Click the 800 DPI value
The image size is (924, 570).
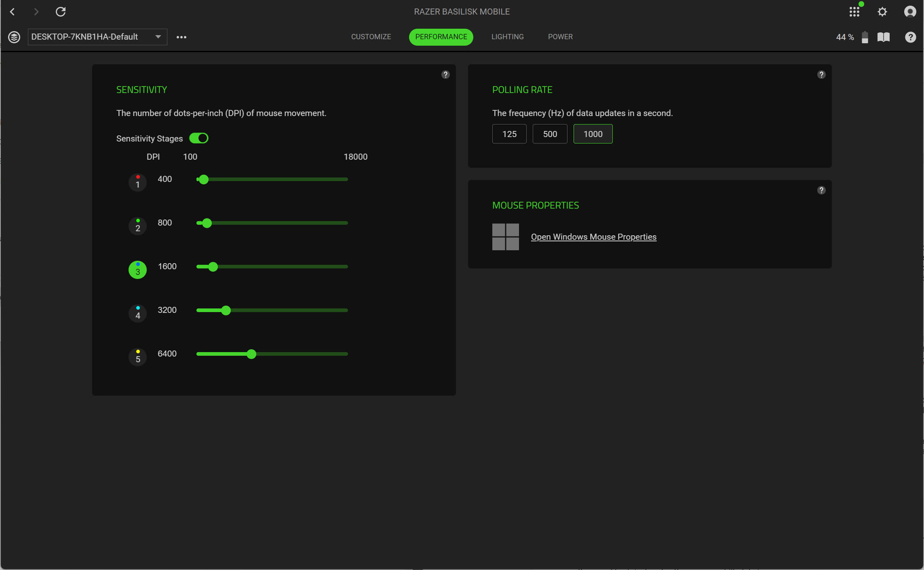(x=165, y=223)
